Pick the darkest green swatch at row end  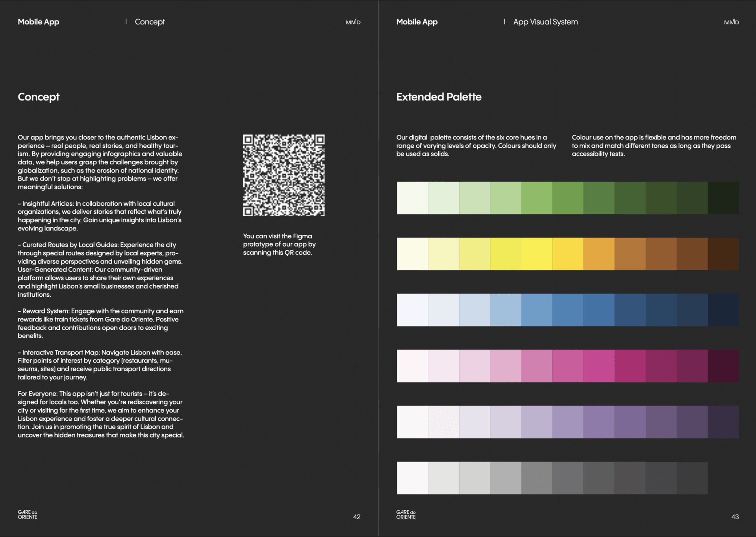click(723, 198)
